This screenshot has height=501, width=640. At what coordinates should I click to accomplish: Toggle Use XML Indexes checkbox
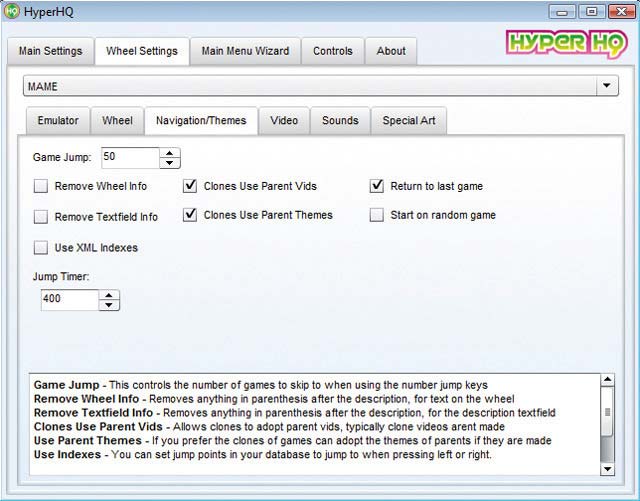coord(41,247)
